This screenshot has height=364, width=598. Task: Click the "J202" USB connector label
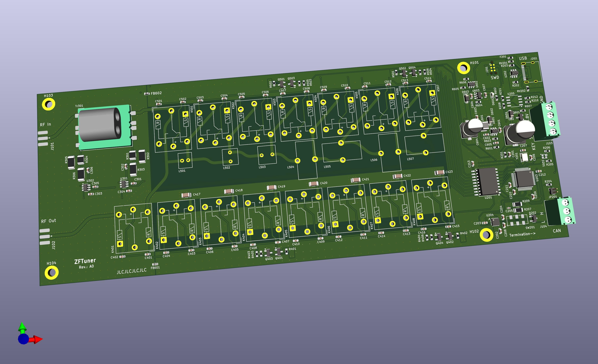(533, 58)
